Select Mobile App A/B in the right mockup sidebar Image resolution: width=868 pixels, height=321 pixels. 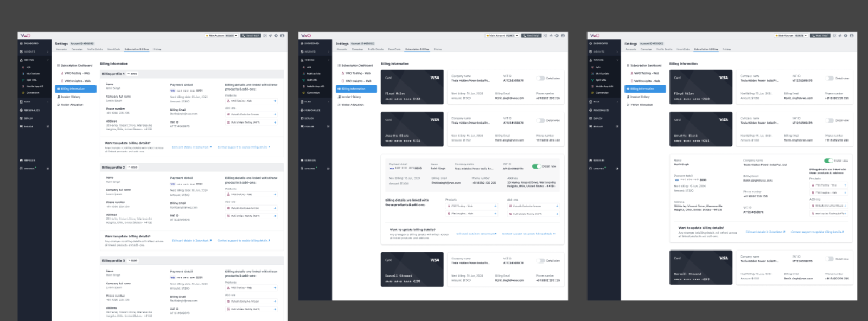click(602, 86)
